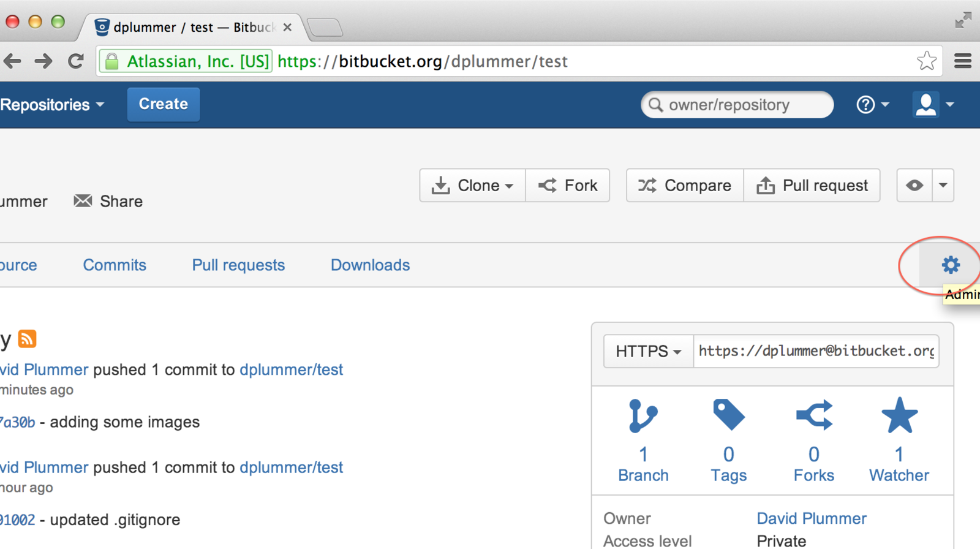Click the Share envelope icon
Viewport: 980px width, 549px height.
coord(83,201)
